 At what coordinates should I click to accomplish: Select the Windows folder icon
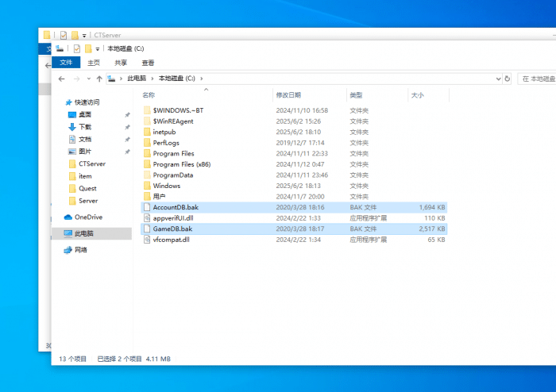coord(146,186)
